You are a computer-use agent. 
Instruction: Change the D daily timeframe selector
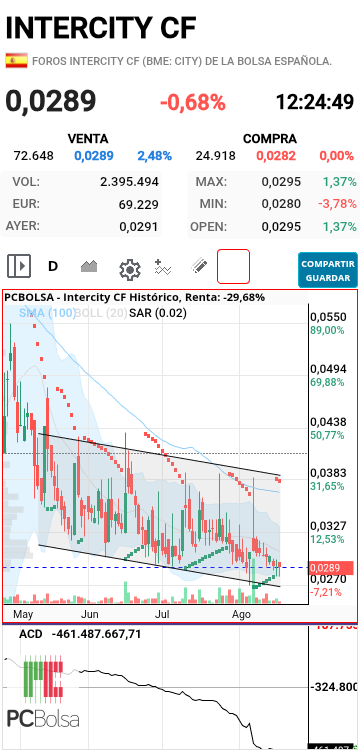click(x=53, y=266)
